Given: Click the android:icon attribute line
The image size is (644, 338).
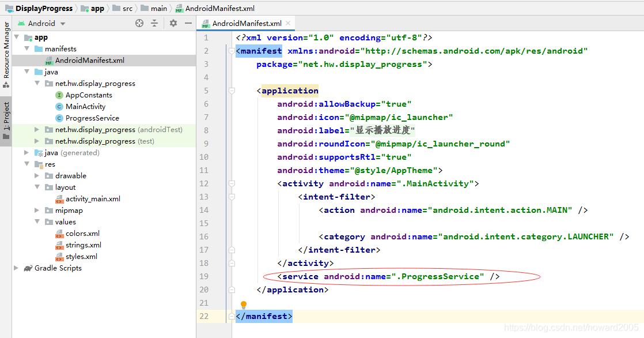Looking at the screenshot, I should click(x=365, y=117).
